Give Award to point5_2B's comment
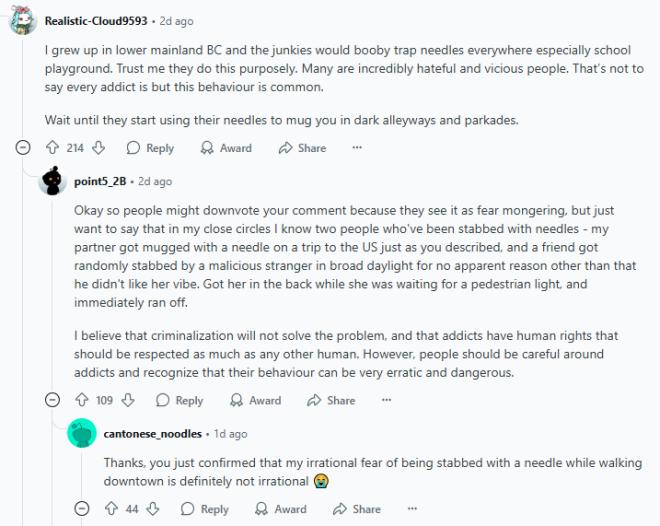This screenshot has height=526, width=660. point(254,401)
